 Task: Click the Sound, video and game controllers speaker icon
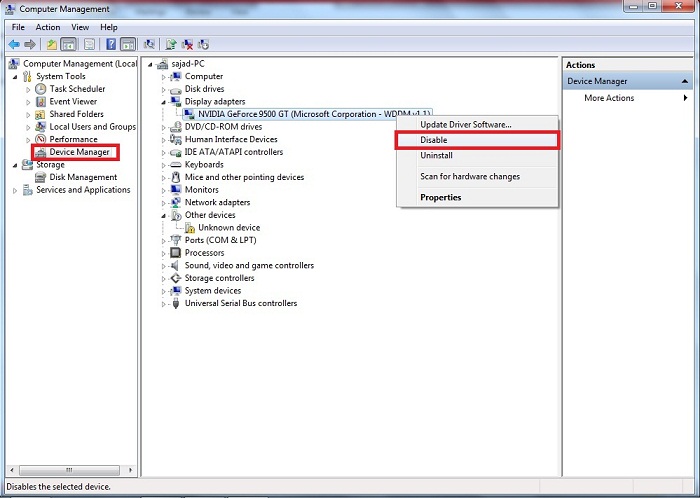tap(176, 266)
